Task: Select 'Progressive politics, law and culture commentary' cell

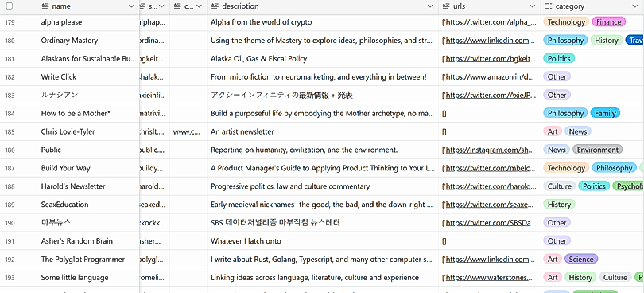Action: 323,186
